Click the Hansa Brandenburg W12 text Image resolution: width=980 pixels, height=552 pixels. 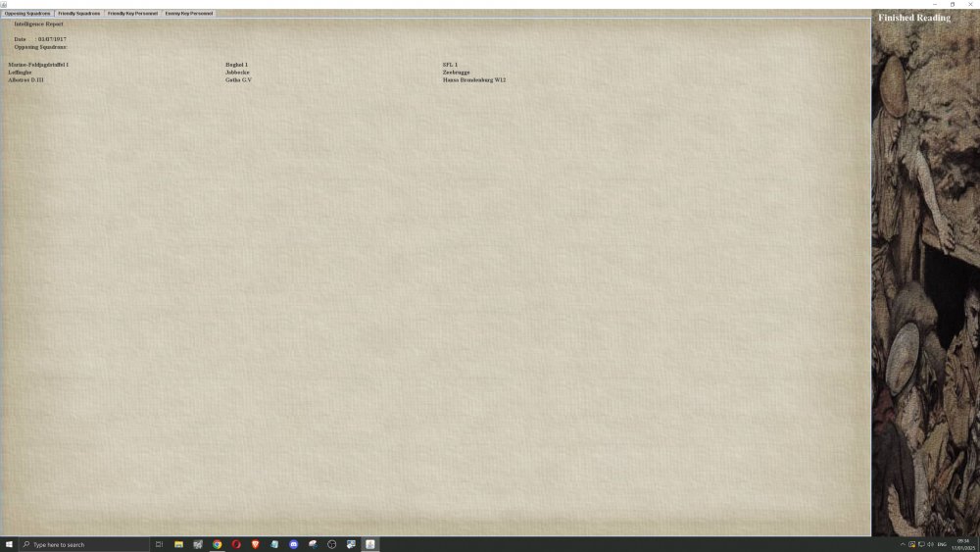point(473,80)
